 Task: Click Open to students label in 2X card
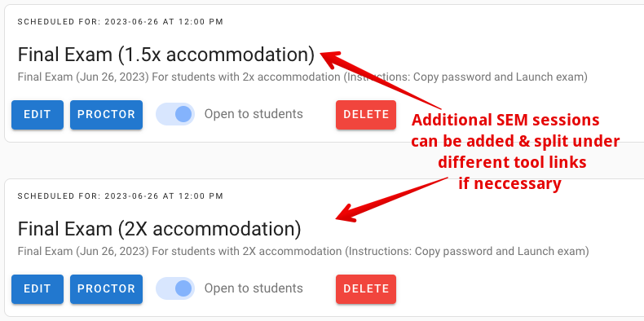pos(254,288)
